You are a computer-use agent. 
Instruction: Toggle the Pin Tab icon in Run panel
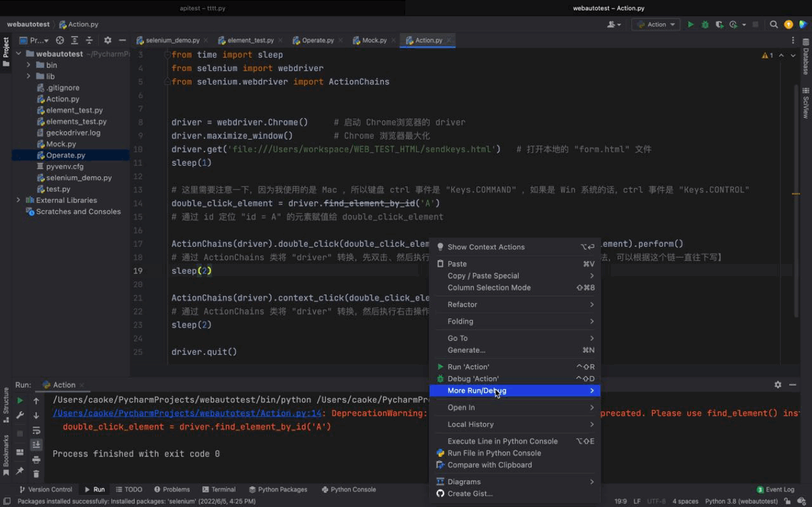(20, 471)
